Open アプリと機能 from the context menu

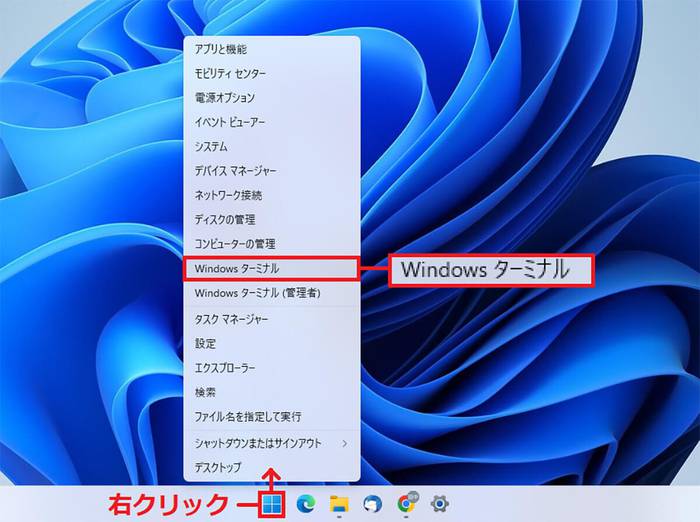[x=272, y=49]
